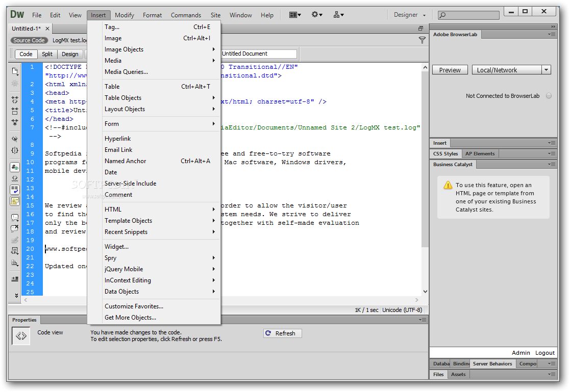Image resolution: width=570 pixels, height=392 pixels.
Task: Click the Refresh button in Properties
Action: pos(283,333)
